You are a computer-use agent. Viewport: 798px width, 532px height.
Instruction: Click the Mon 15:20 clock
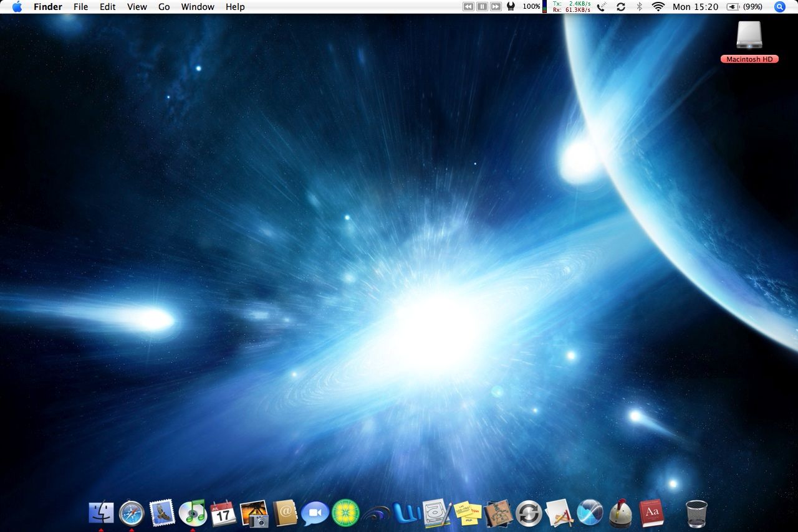coord(695,7)
